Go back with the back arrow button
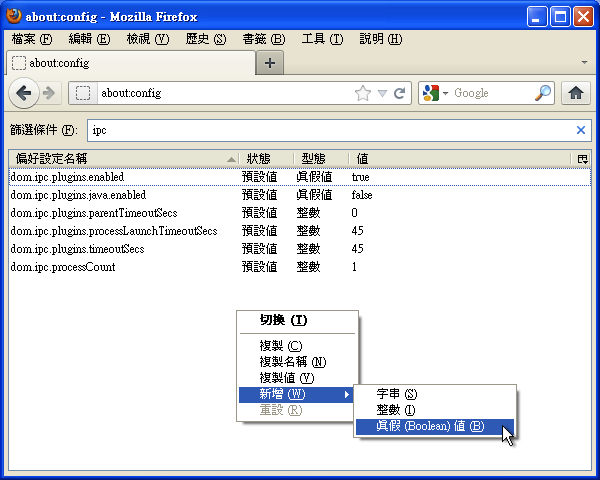600x480 pixels. (24, 93)
